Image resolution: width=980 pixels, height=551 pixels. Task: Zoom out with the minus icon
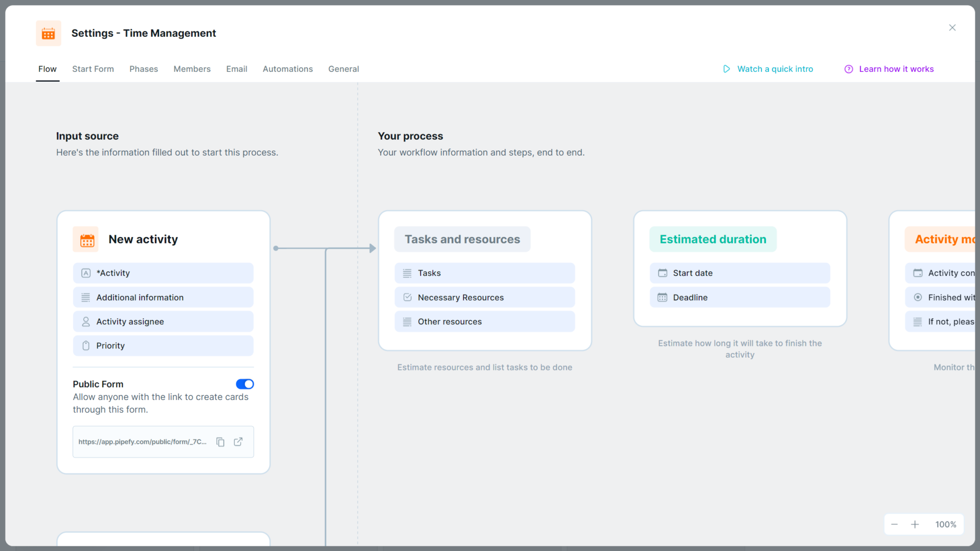click(894, 524)
